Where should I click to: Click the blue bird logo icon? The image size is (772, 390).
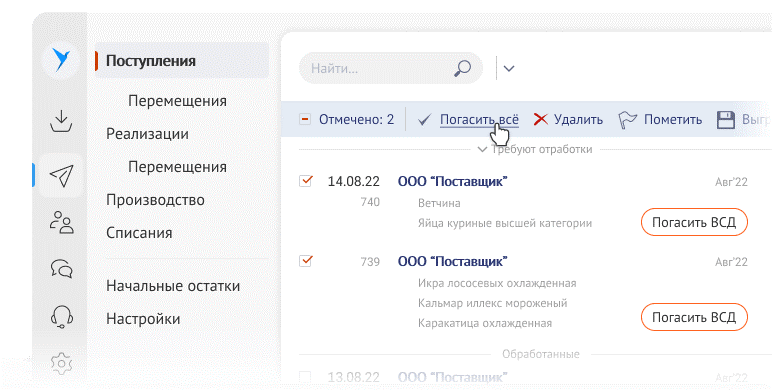pyautogui.click(x=61, y=61)
